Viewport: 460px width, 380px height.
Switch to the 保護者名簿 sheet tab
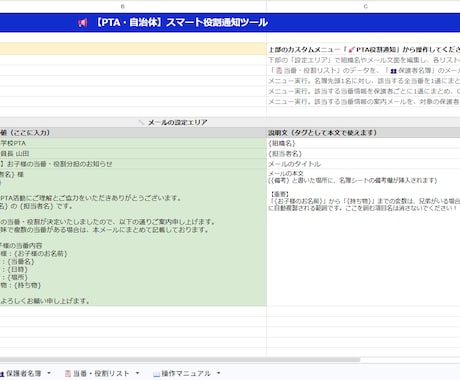pyautogui.click(x=23, y=373)
